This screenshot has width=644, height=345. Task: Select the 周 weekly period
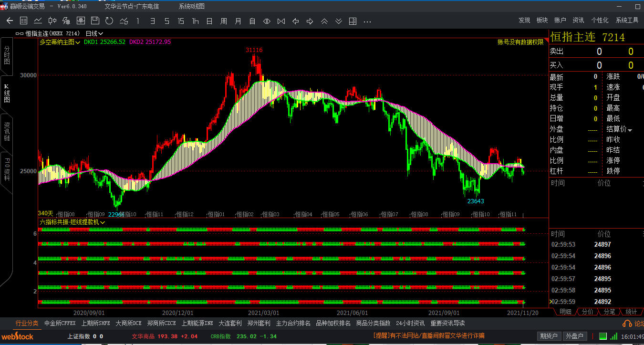[x=224, y=21]
